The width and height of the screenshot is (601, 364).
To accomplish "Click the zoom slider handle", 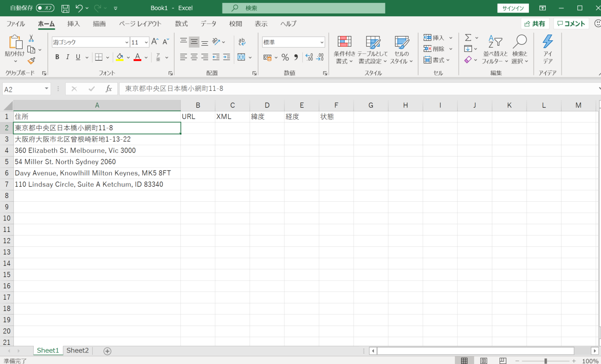I will (545, 361).
